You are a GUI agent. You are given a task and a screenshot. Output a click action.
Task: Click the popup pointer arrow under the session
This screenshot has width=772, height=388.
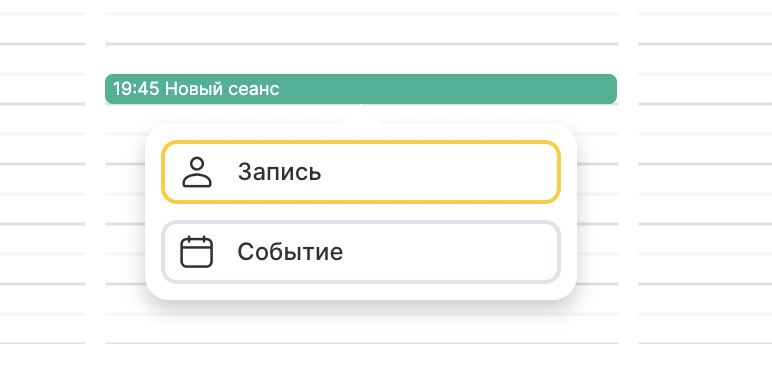click(361, 114)
